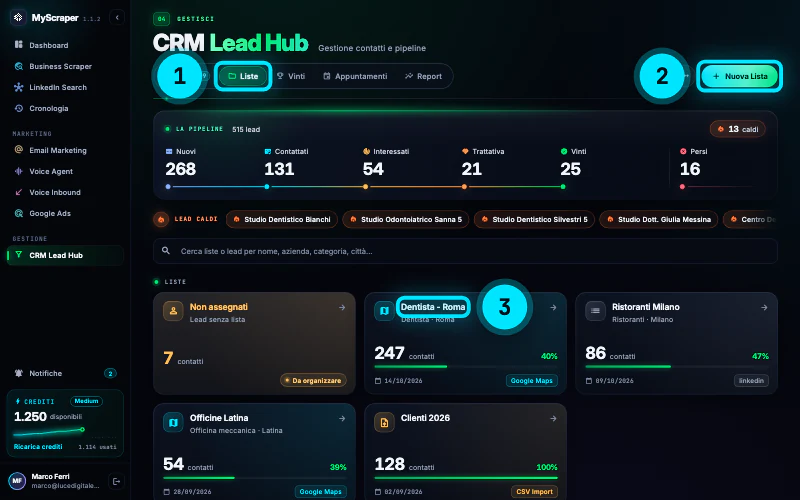Click the magnifier icon in search bar
The width and height of the screenshot is (800, 500).
(x=166, y=251)
